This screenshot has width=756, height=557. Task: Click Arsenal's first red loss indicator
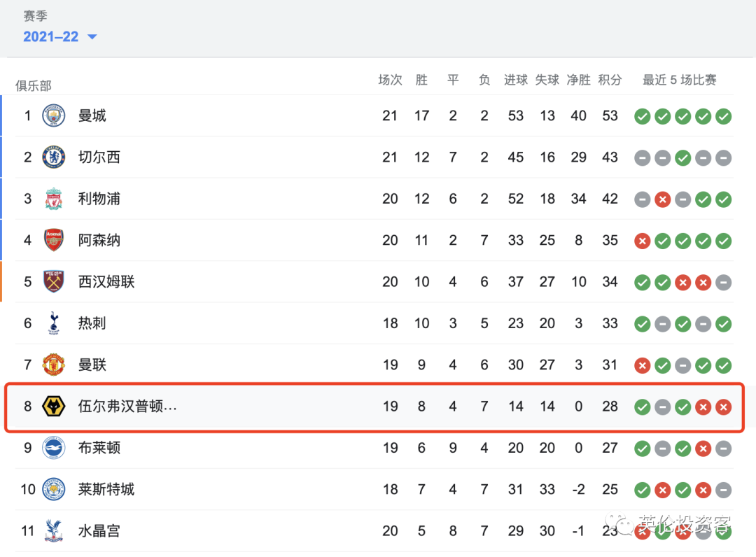(x=642, y=241)
